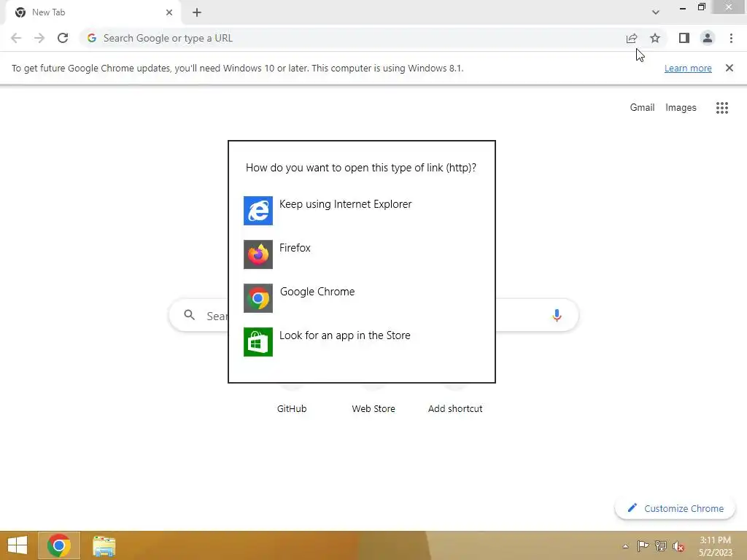Dismiss the Windows update infobar
This screenshot has height=560, width=747.
click(729, 68)
